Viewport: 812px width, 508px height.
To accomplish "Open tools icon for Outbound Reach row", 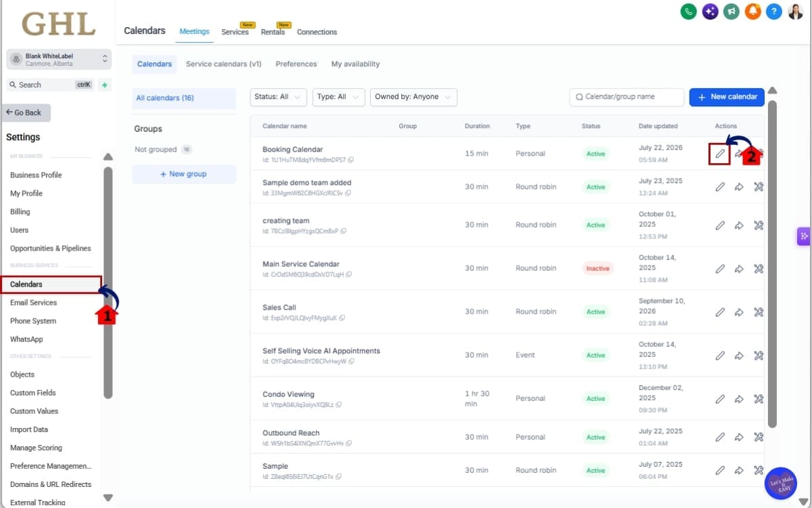I will [758, 438].
